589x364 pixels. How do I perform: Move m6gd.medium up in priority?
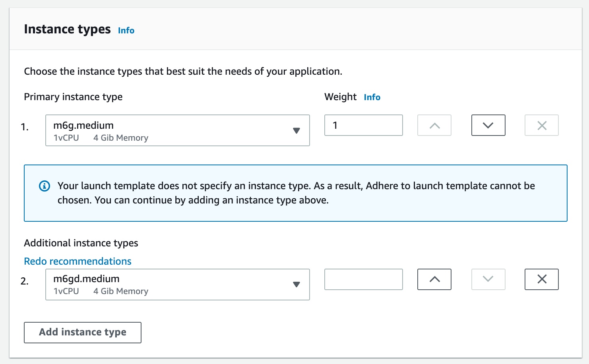coord(434,279)
